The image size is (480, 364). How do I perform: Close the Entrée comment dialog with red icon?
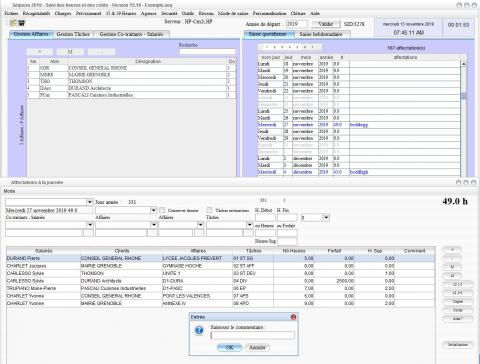pos(293,317)
